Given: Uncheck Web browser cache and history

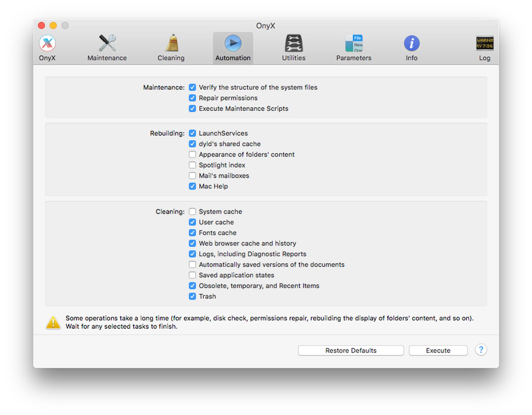Looking at the screenshot, I should click(x=192, y=244).
